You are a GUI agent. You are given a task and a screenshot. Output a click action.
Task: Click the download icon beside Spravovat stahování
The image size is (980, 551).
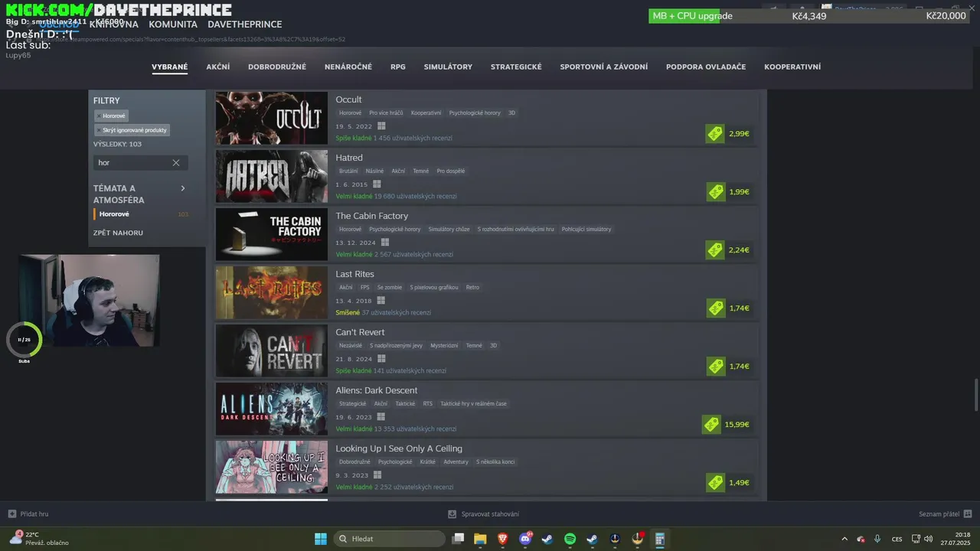(452, 514)
